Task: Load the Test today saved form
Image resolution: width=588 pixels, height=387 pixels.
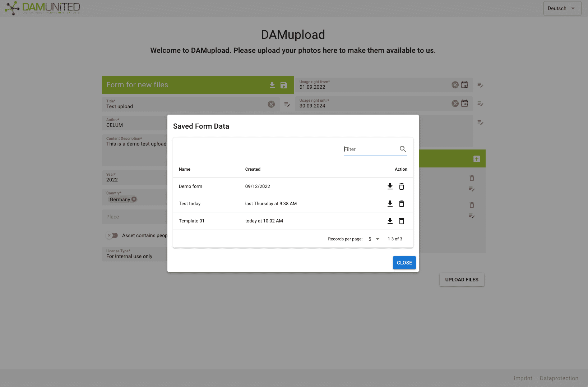Action: click(390, 203)
